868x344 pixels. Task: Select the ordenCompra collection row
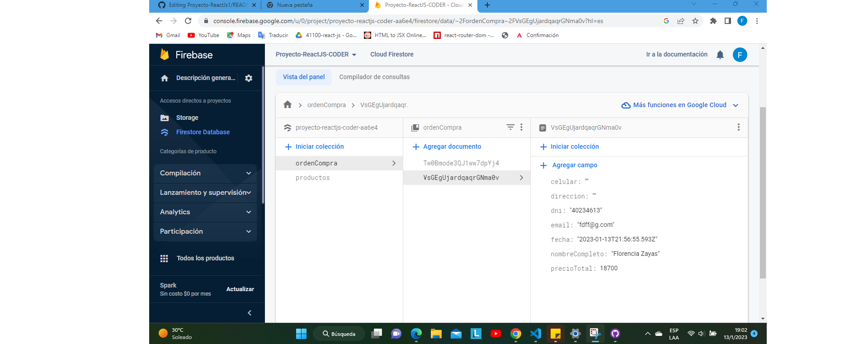click(339, 163)
